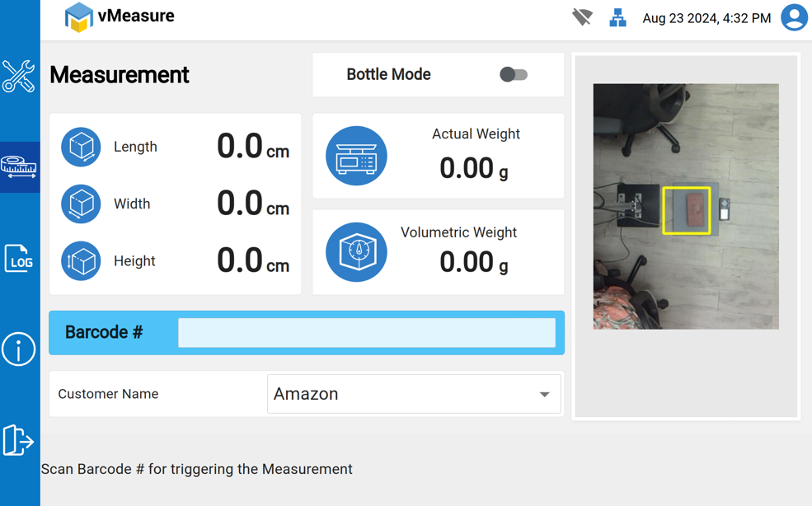
Task: Click the camera preview image
Action: point(686,206)
